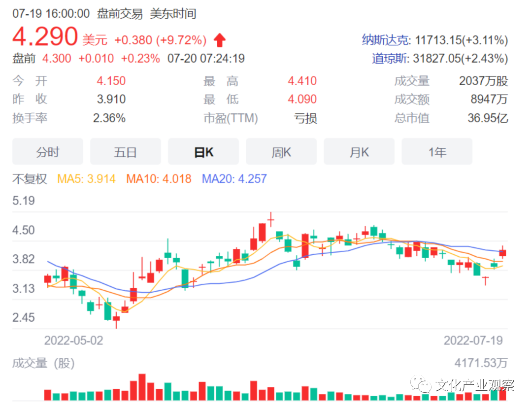Click the 2022-05-02 start date label
This screenshot has width=532, height=409.
click(74, 341)
